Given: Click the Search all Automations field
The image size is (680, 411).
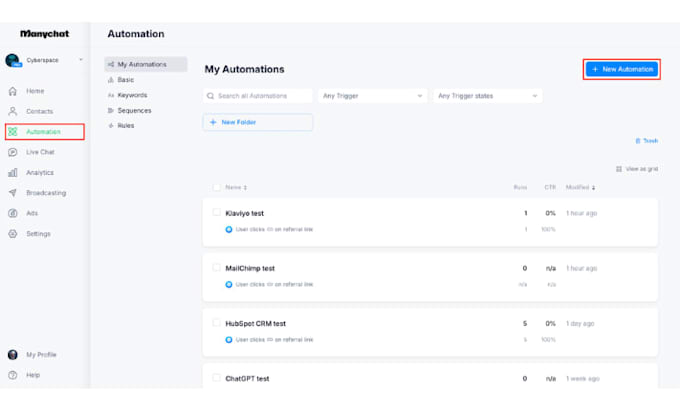Looking at the screenshot, I should 258,96.
